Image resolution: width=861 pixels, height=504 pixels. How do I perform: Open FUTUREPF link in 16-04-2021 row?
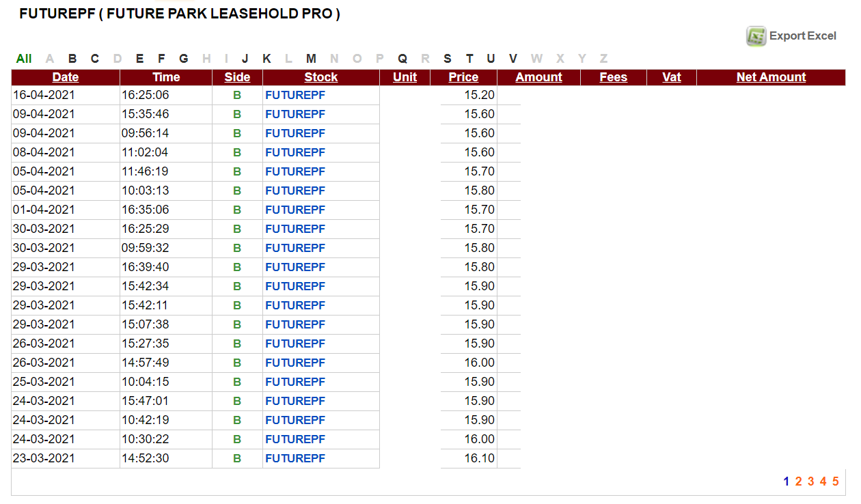(295, 95)
